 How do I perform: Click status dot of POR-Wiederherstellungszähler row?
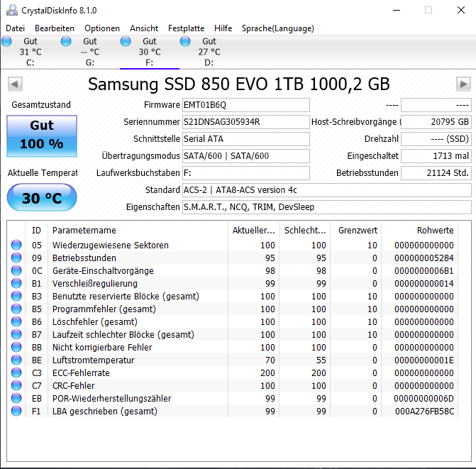coord(16,398)
